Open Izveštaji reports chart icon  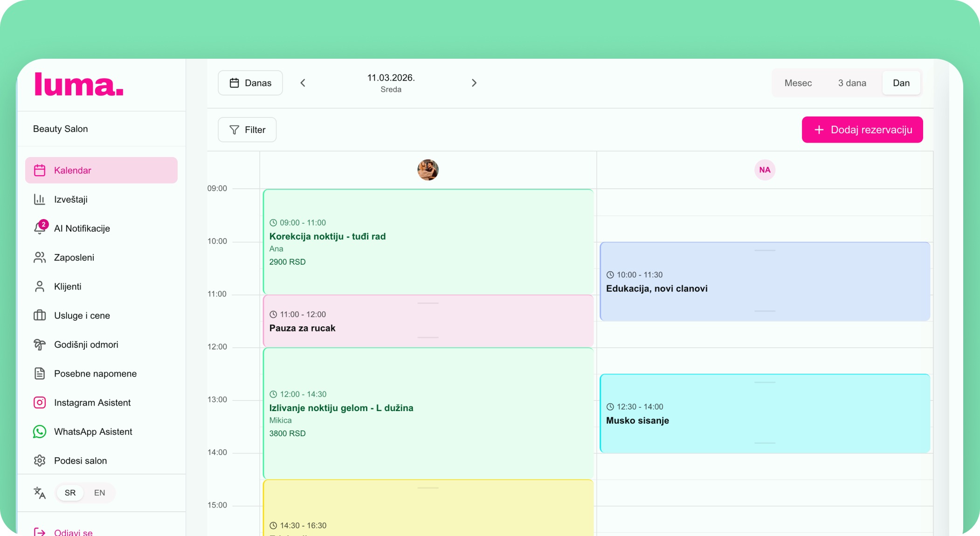40,199
